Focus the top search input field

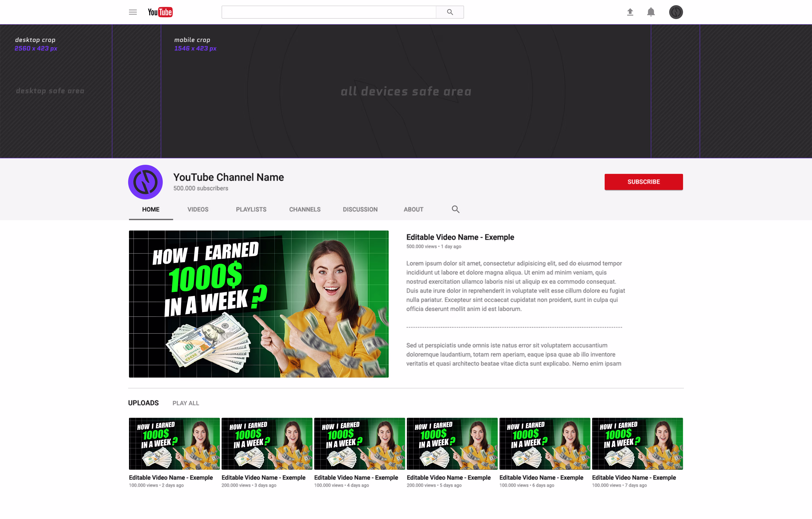click(329, 12)
